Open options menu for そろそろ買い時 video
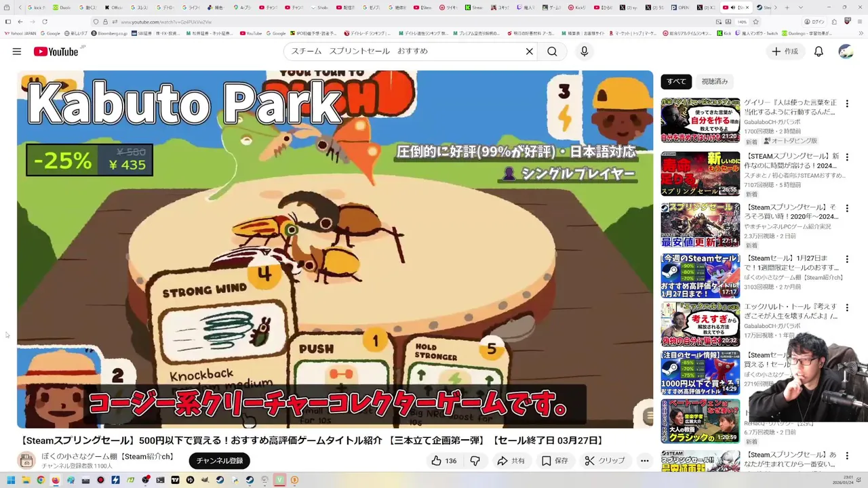This screenshot has height=488, width=868. [847, 208]
